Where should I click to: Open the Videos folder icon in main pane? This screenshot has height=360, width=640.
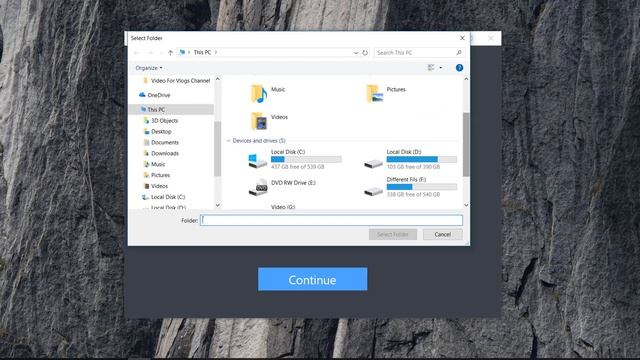258,121
